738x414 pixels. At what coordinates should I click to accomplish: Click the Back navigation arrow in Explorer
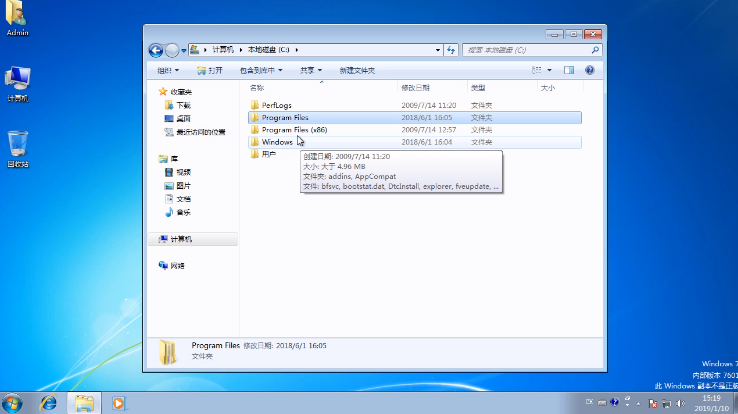(156, 50)
